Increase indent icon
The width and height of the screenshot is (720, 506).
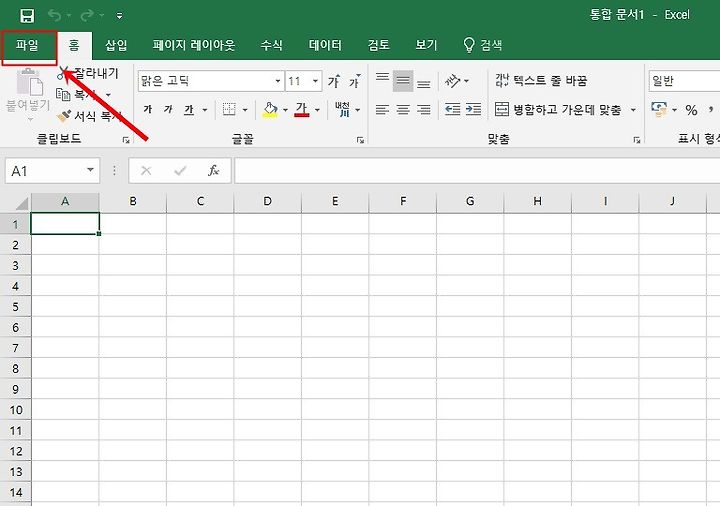473,109
